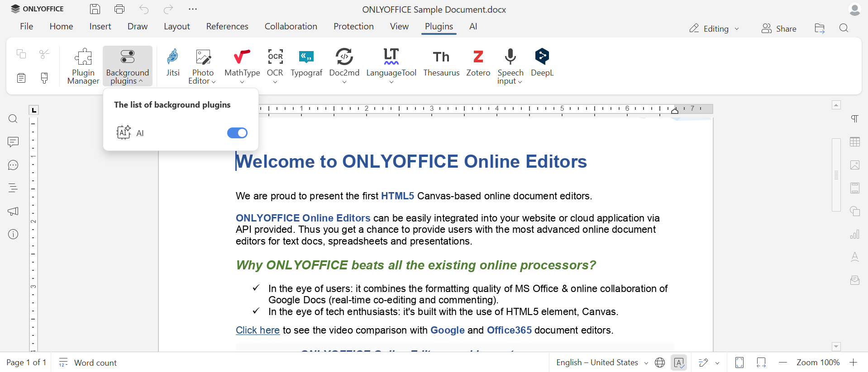This screenshot has height=372, width=868.
Task: Click the vertical scrollbar thumb
Action: click(836, 175)
